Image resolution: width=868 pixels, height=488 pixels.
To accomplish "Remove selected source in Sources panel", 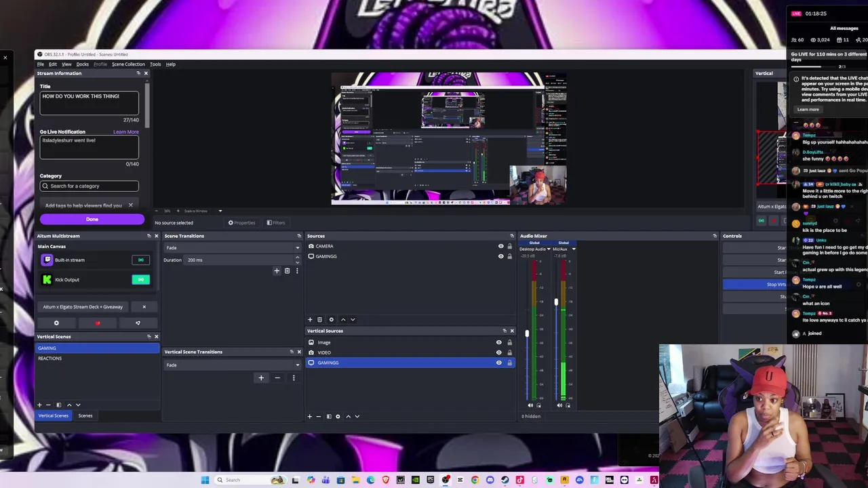I will click(319, 319).
